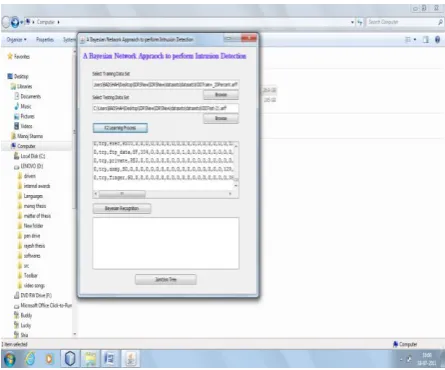445x370 pixels.
Task: Click the Explorer help icon
Action: (438, 40)
